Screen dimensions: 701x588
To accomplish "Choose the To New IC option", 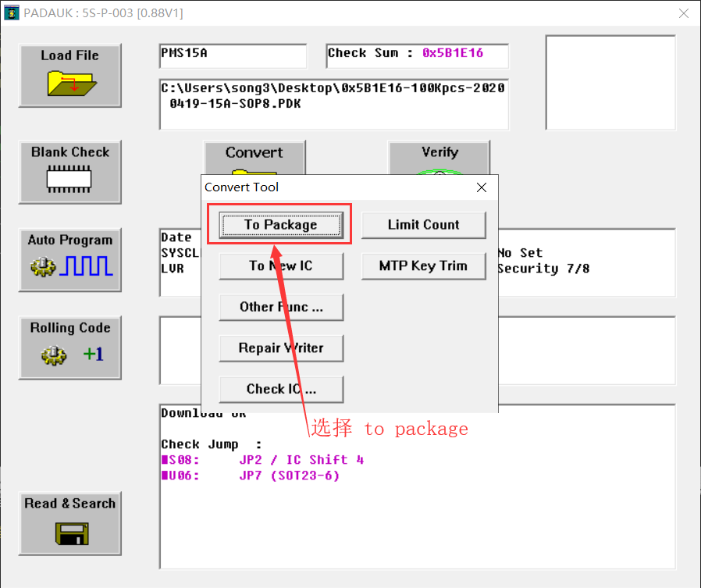I will 280,266.
